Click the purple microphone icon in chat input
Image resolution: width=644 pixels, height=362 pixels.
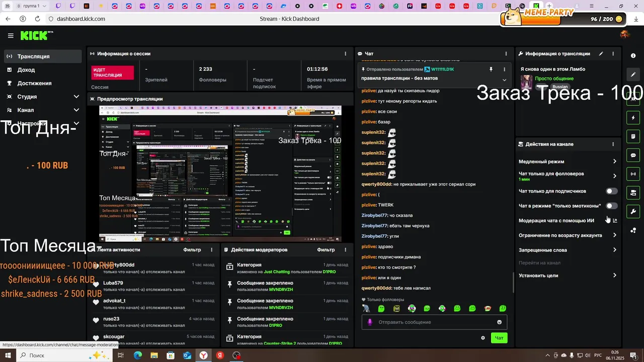(370, 322)
